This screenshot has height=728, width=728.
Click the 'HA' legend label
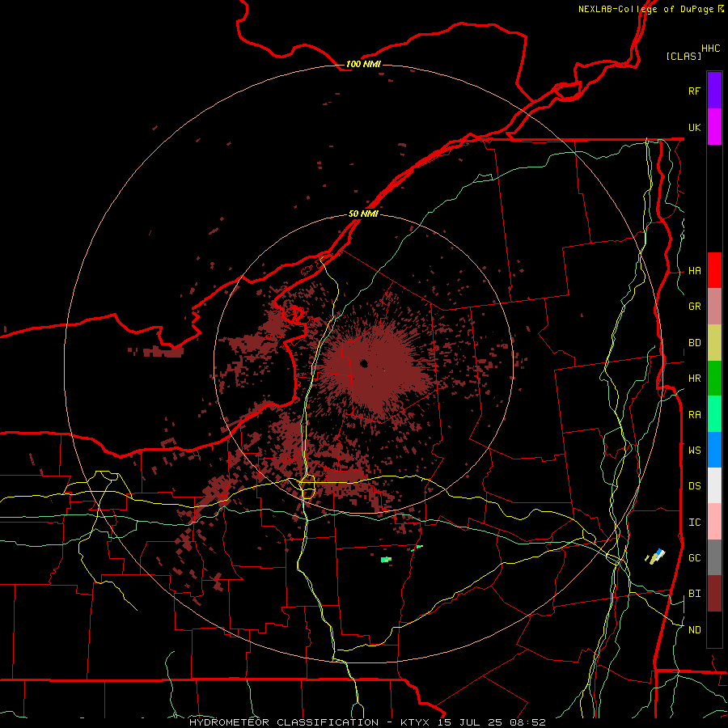694,271
